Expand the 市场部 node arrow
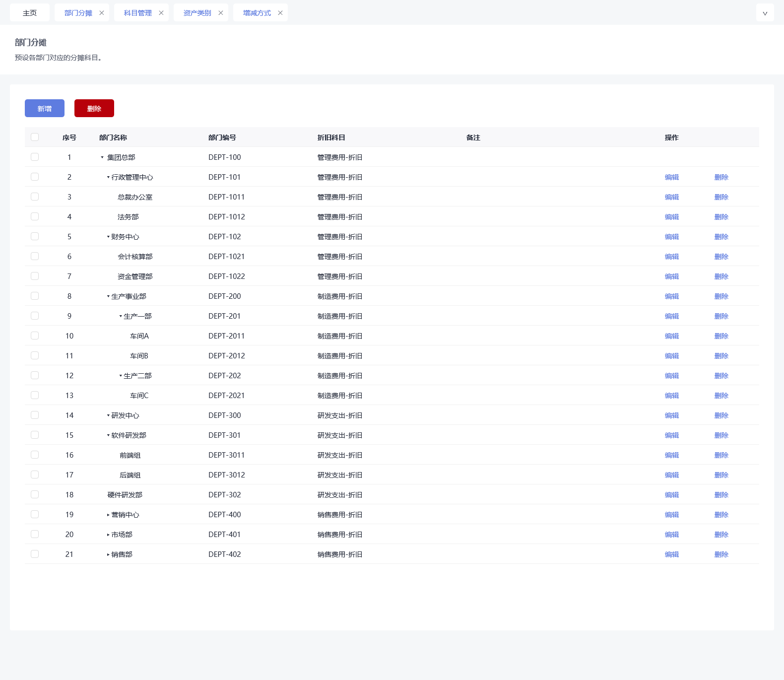This screenshot has height=680, width=784. pyautogui.click(x=108, y=535)
